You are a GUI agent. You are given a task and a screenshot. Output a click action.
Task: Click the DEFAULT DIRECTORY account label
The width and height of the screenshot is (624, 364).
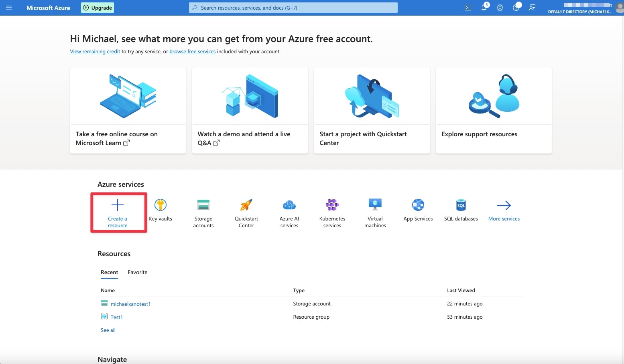point(580,12)
